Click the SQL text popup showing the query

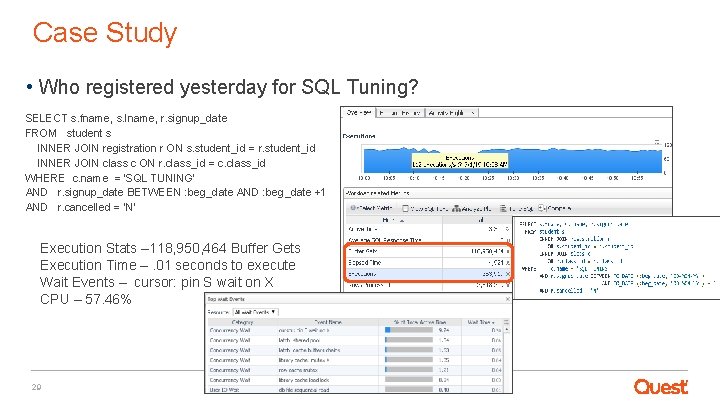click(616, 258)
